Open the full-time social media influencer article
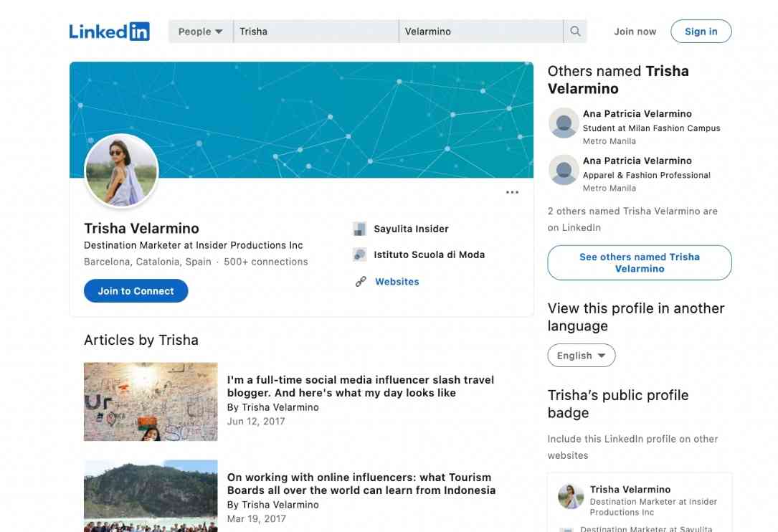 click(361, 386)
